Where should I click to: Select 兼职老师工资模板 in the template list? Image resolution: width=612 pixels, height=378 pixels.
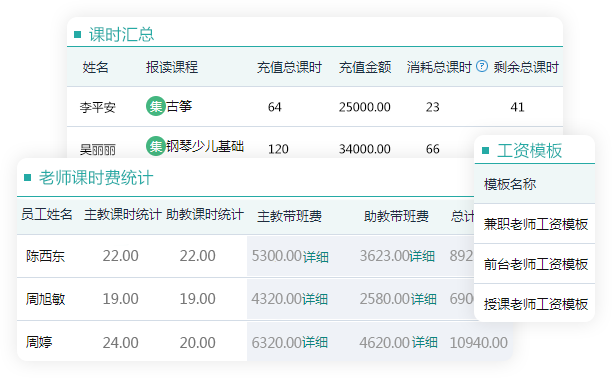pos(536,224)
